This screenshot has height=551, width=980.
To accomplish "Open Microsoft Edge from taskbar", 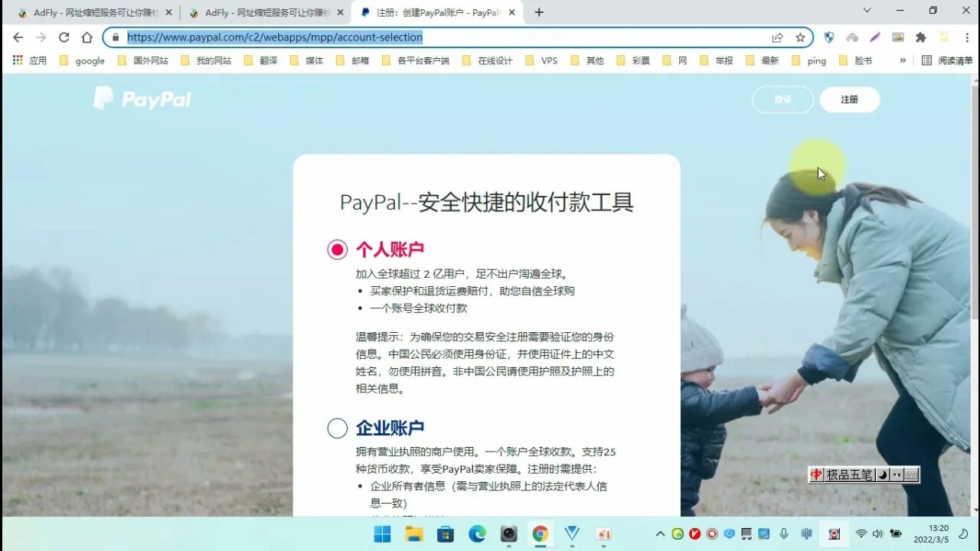I will [x=477, y=533].
